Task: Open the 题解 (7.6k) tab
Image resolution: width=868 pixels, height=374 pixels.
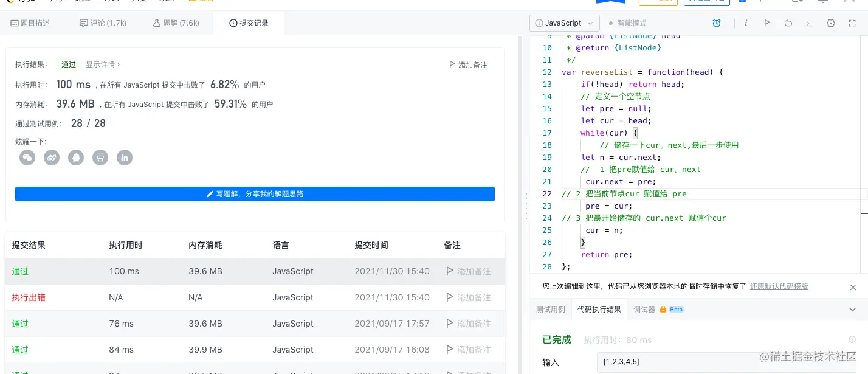Action: 176,23
